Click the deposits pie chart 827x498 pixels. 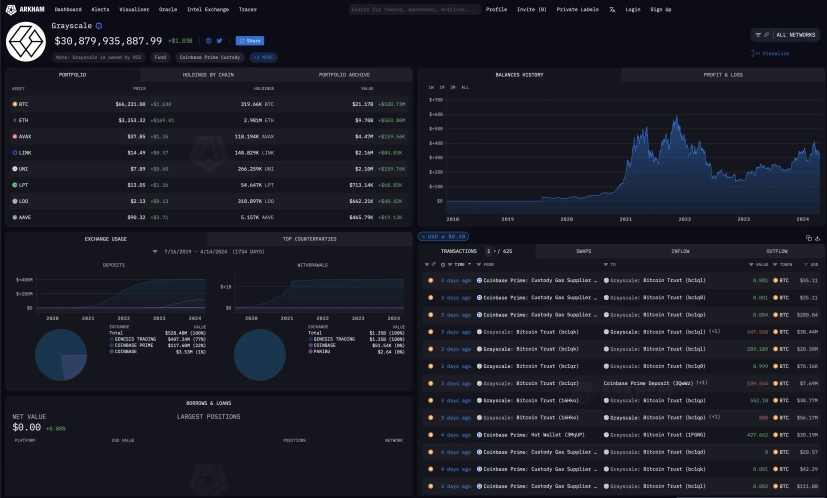60,351
